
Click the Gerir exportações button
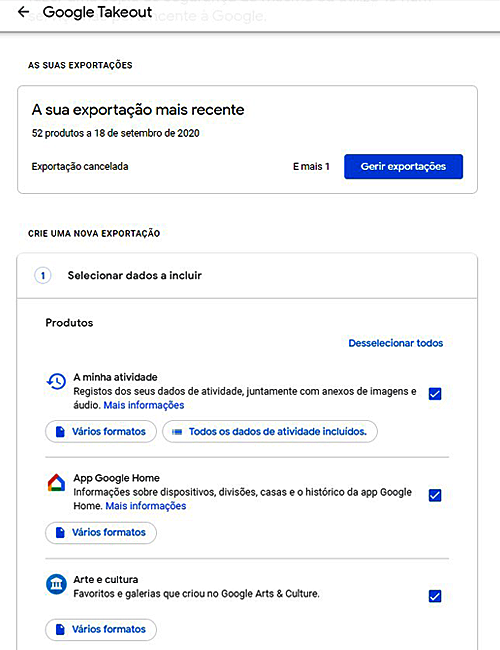[x=403, y=167]
